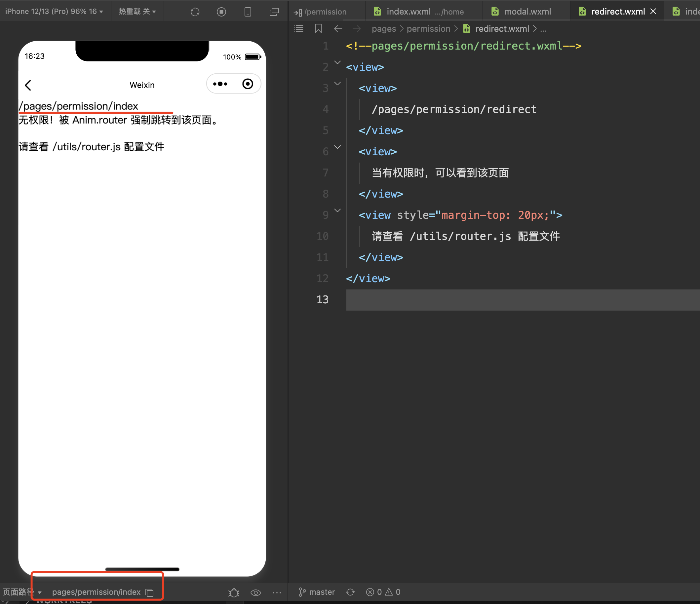This screenshot has height=604, width=700.
Task: Copy the page path via copy icon
Action: click(x=149, y=592)
